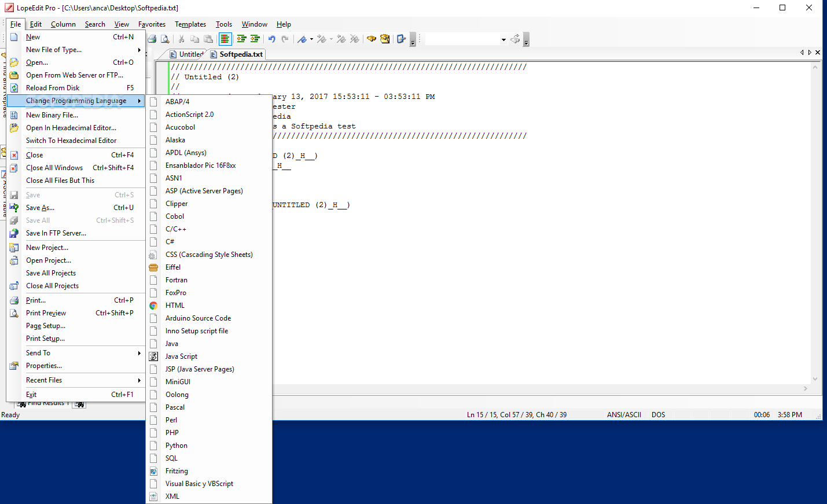Open the Tools menu
The height and width of the screenshot is (504, 827).
[224, 24]
